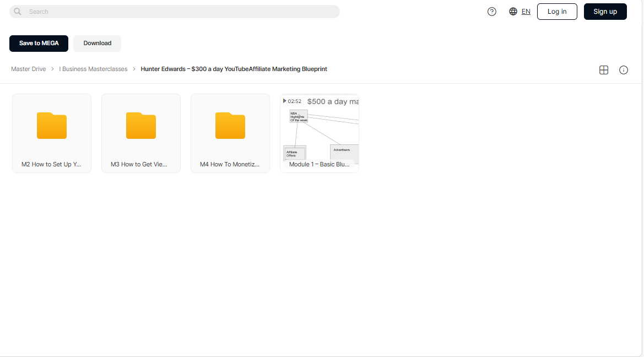Click the M4 How To Monetiz... label

(230, 164)
